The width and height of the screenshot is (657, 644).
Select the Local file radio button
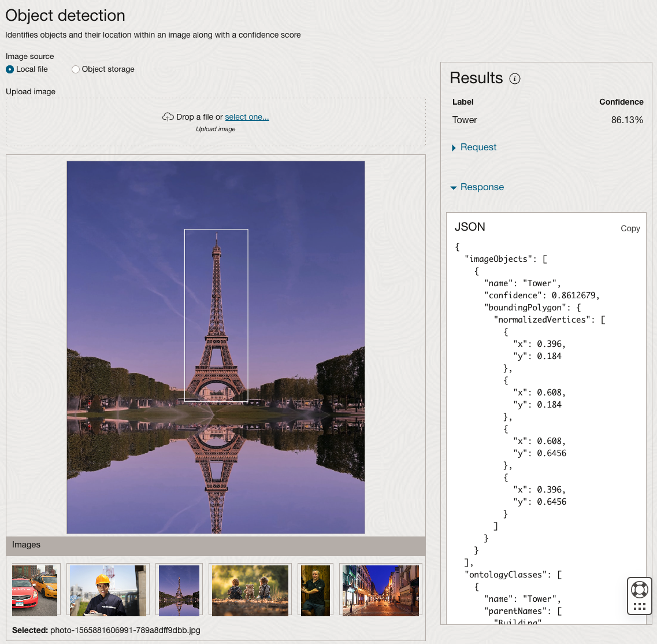tap(10, 69)
